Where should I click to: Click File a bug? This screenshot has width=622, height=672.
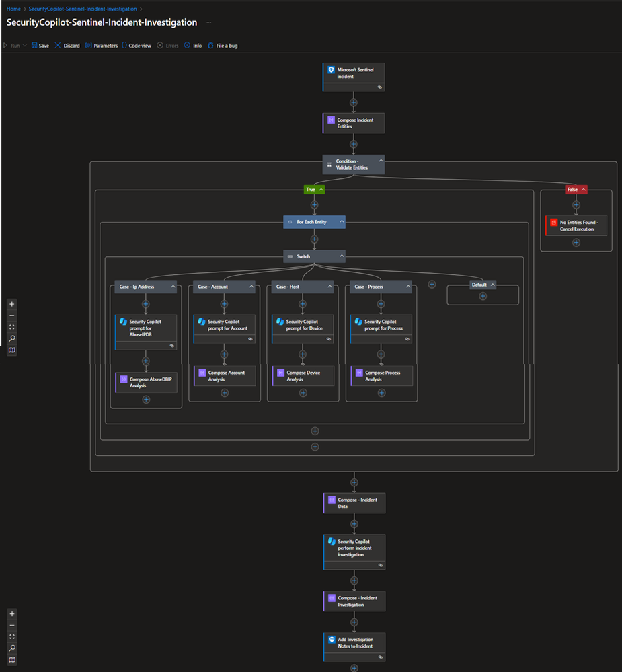[x=223, y=46]
